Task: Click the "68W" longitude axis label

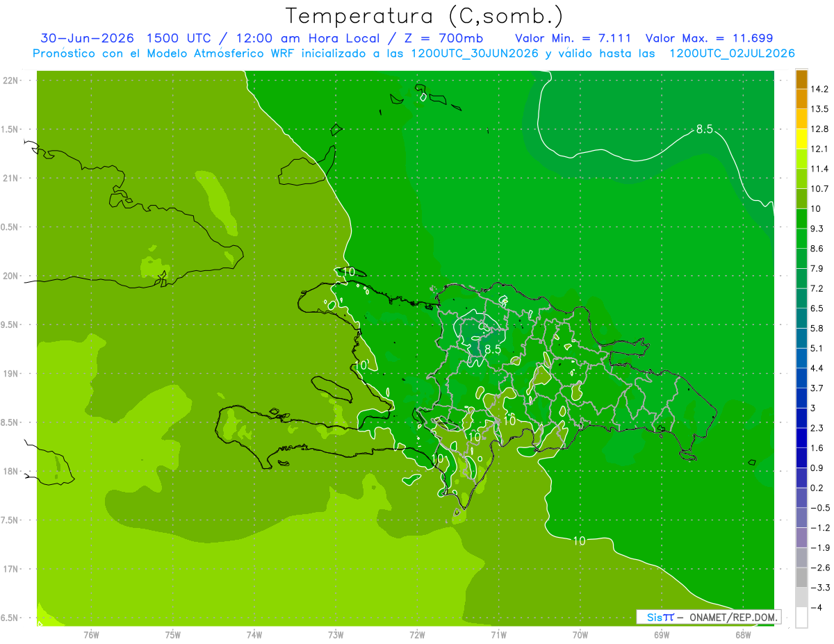Action: click(x=743, y=634)
